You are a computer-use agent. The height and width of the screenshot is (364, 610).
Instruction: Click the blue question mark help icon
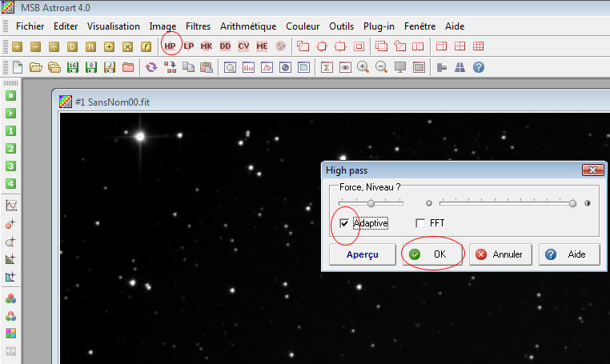(479, 67)
